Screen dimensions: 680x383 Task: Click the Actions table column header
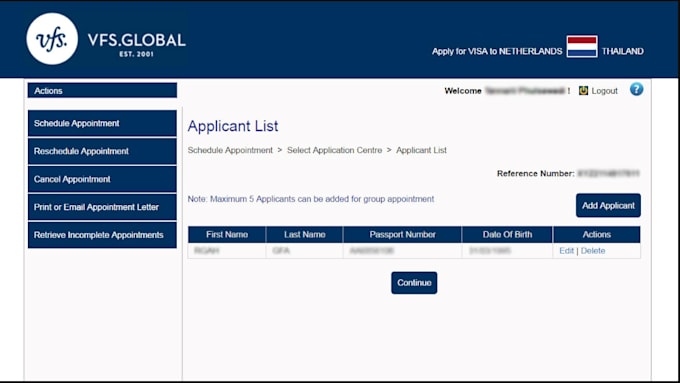[x=597, y=234]
